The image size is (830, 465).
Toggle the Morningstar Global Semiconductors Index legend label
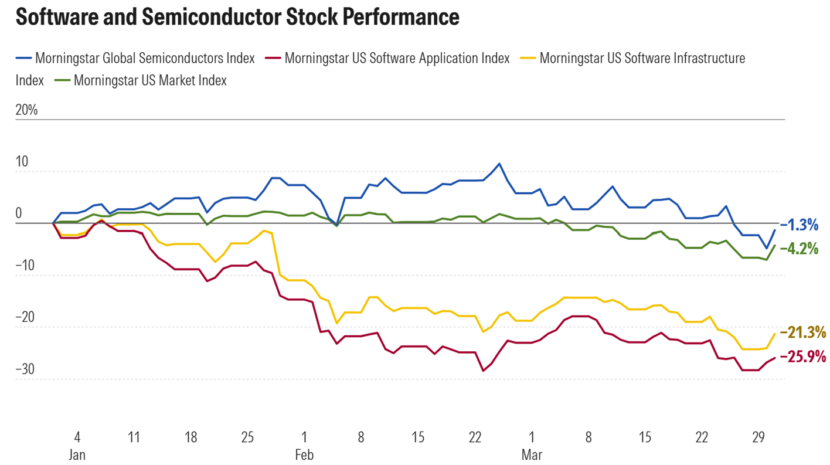tap(145, 58)
